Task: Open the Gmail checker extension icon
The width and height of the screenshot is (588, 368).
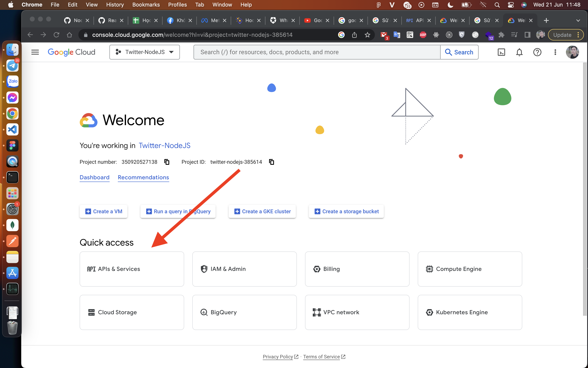Action: tap(384, 35)
